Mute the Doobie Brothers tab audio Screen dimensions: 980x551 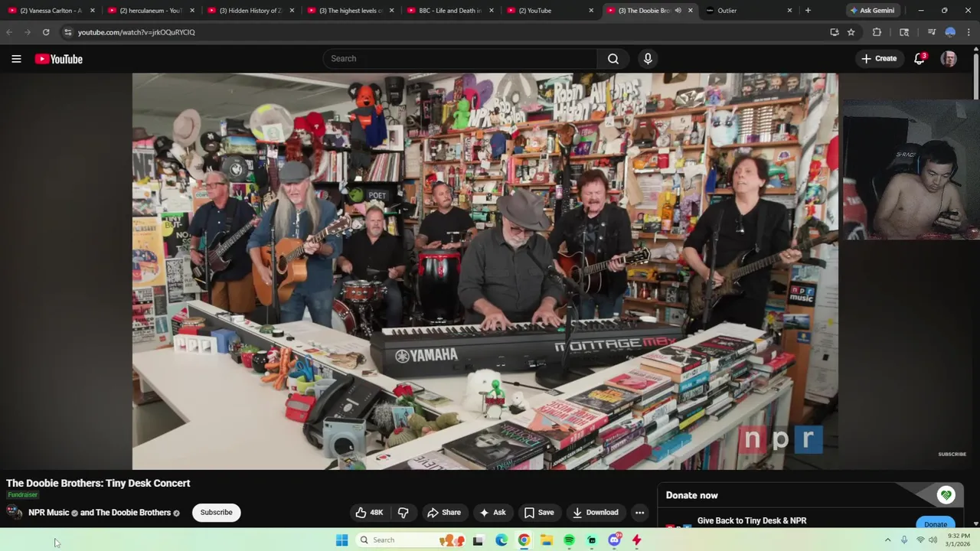(678, 11)
